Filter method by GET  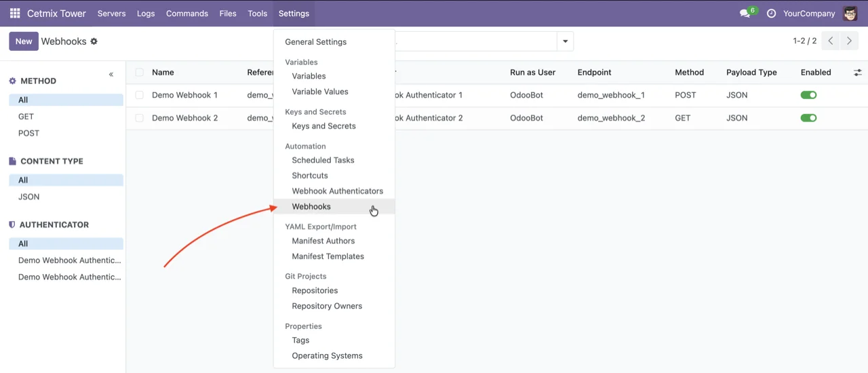pos(66,117)
